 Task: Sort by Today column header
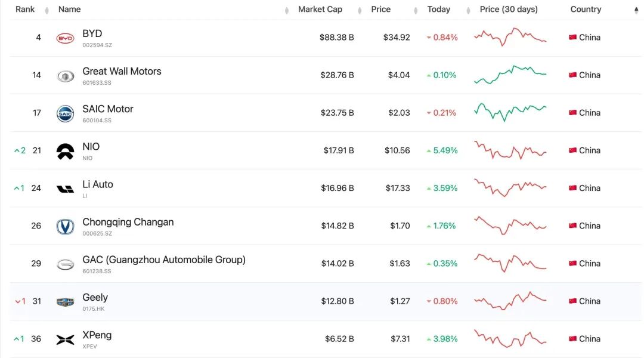(x=439, y=9)
